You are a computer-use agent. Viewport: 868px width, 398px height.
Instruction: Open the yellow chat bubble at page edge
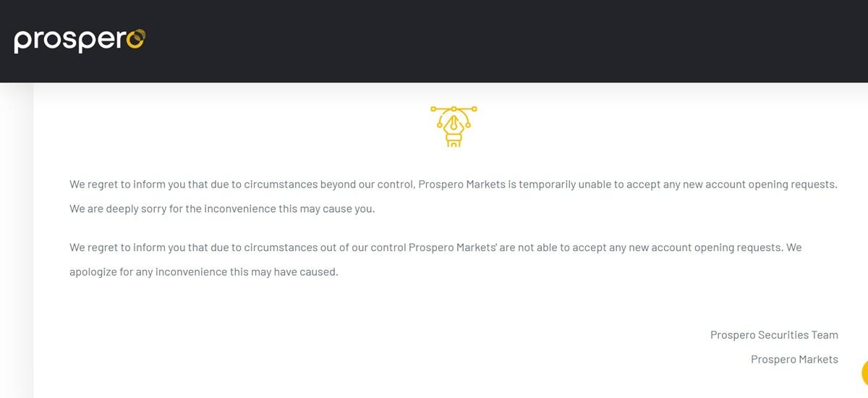[864, 372]
